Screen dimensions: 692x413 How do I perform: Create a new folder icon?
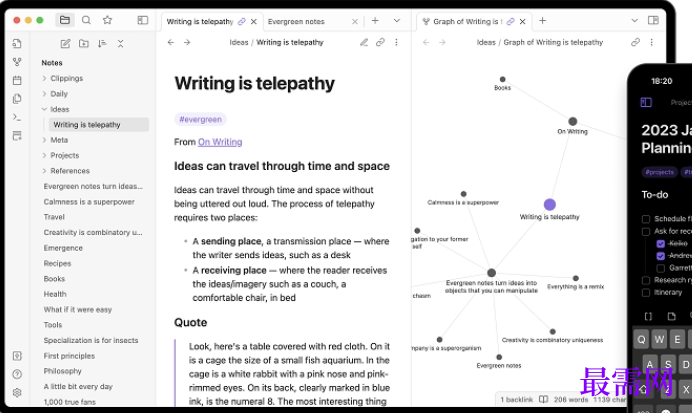(84, 43)
